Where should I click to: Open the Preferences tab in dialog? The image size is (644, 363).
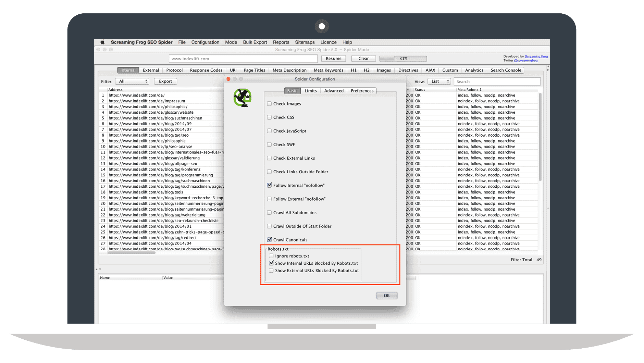pyautogui.click(x=362, y=91)
